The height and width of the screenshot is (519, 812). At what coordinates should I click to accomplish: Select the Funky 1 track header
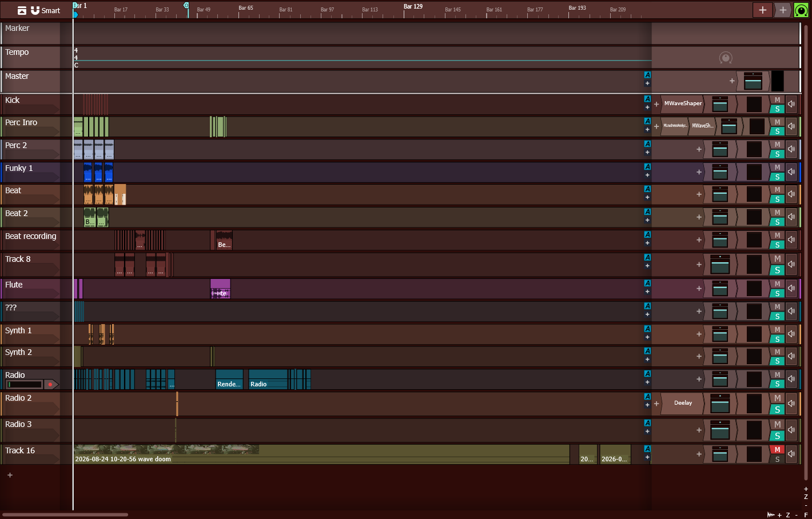[30, 172]
